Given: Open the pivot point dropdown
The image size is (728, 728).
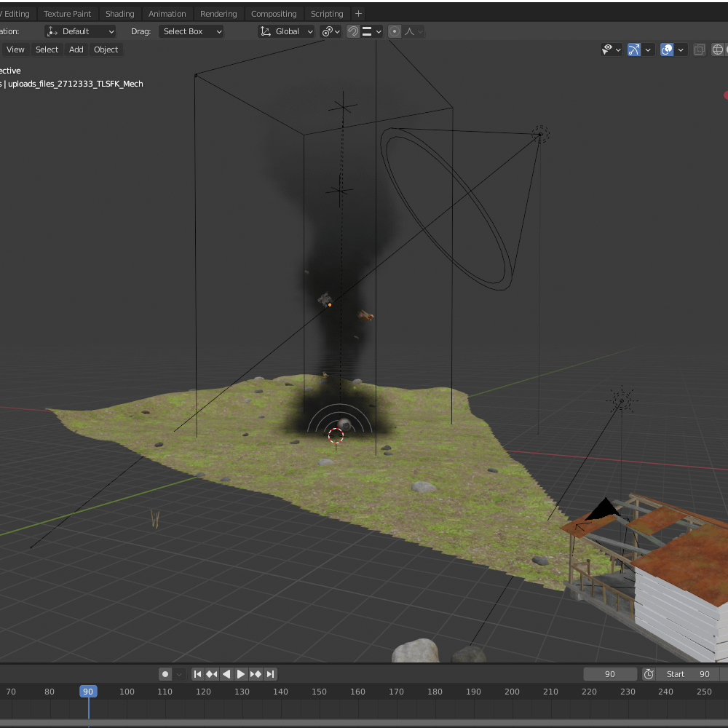Looking at the screenshot, I should [331, 31].
